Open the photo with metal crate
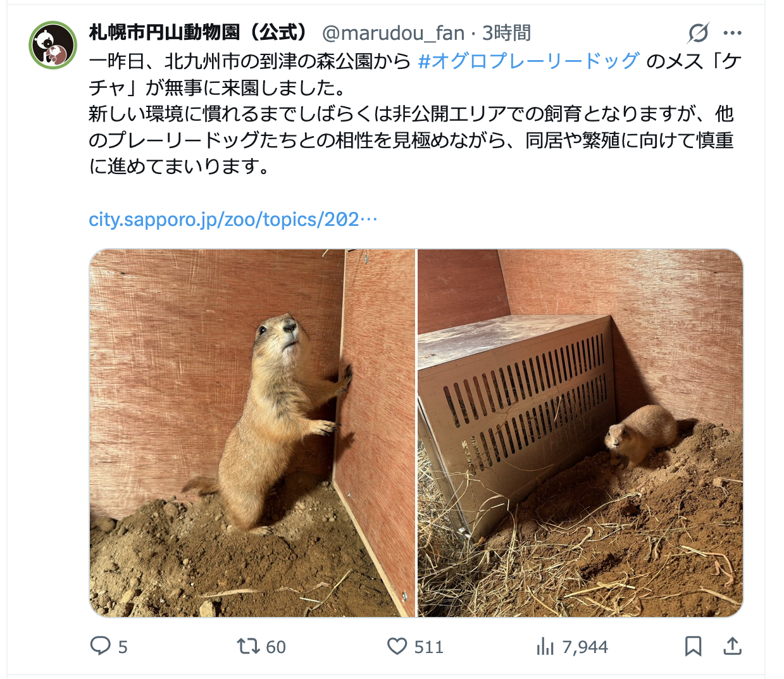The width and height of the screenshot is (784, 679). [580, 433]
